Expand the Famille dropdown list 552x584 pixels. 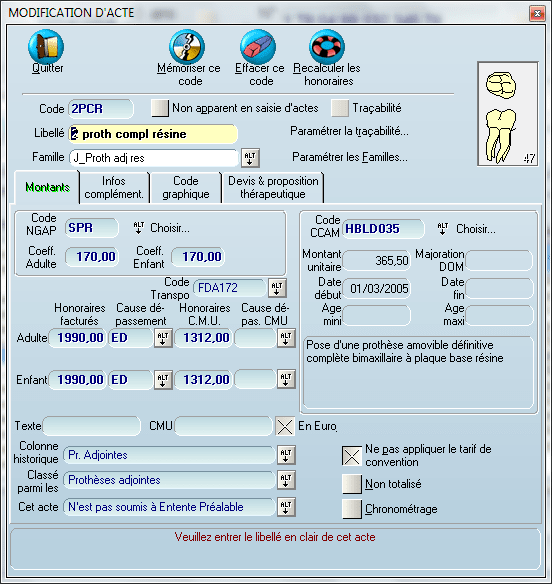[250, 158]
